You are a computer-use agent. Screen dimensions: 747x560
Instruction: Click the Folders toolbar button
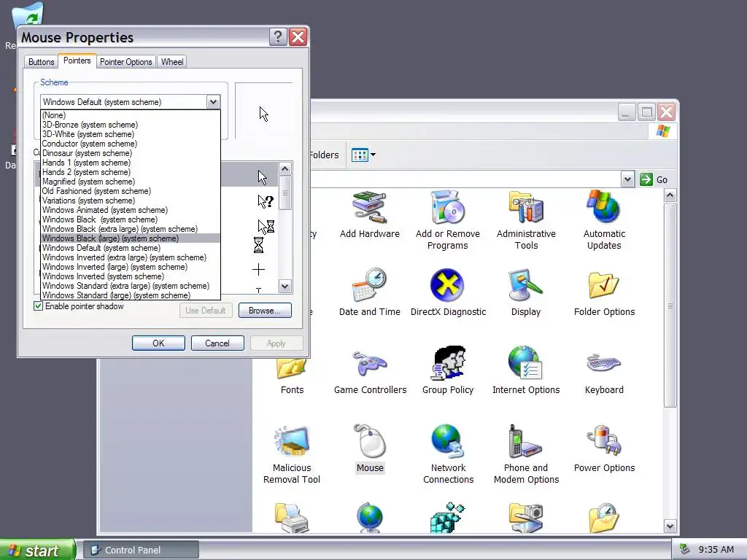(323, 155)
